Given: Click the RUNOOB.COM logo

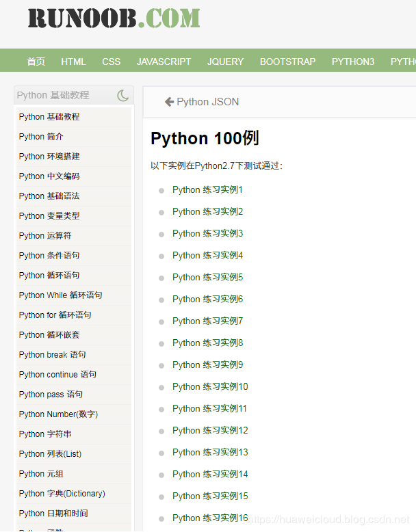Looking at the screenshot, I should (114, 18).
